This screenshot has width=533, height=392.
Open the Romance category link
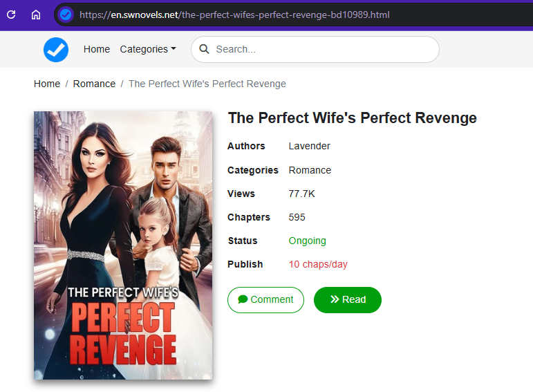310,170
